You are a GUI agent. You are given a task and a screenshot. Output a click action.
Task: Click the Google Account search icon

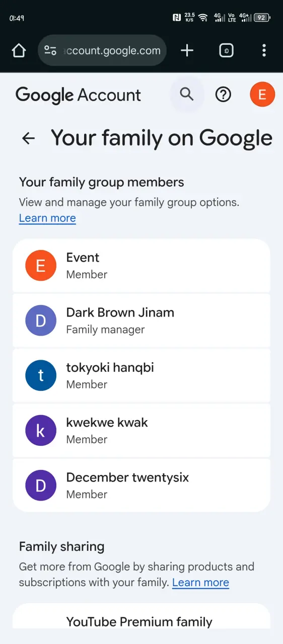tap(187, 94)
